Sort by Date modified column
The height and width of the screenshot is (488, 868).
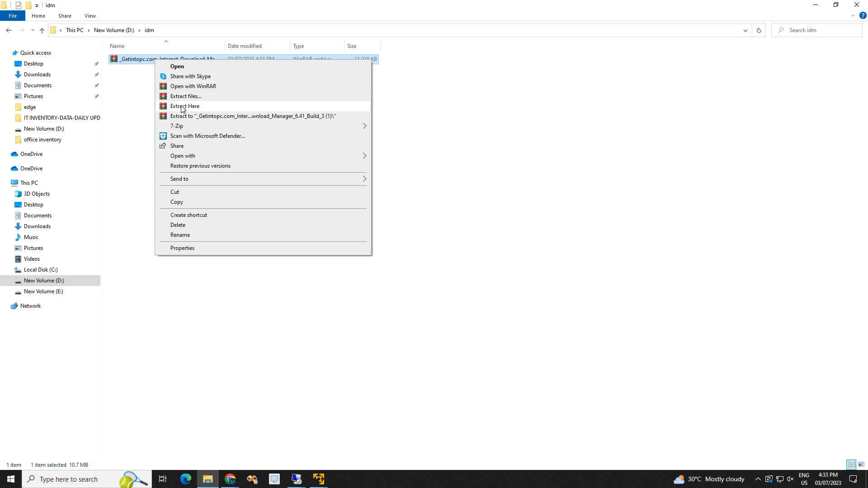[x=258, y=46]
